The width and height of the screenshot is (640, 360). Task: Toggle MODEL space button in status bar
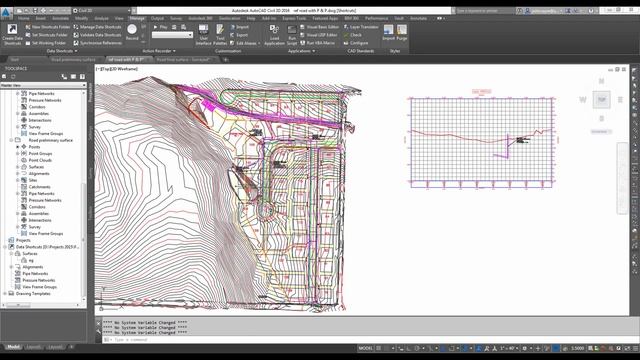[x=365, y=348]
